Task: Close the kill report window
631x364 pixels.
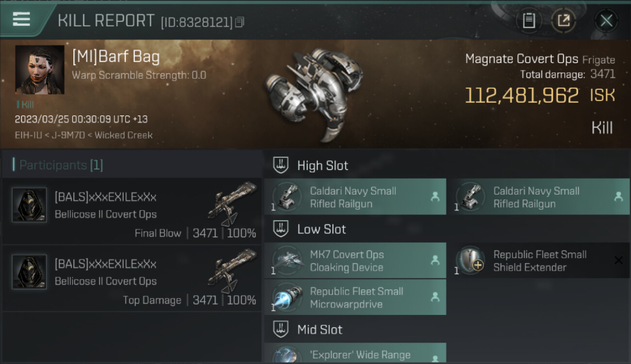Action: [x=606, y=20]
